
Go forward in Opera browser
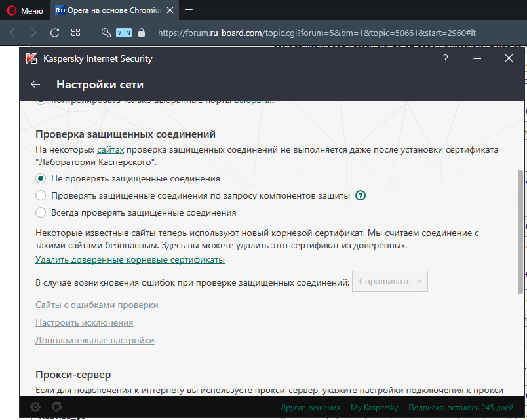(33, 33)
